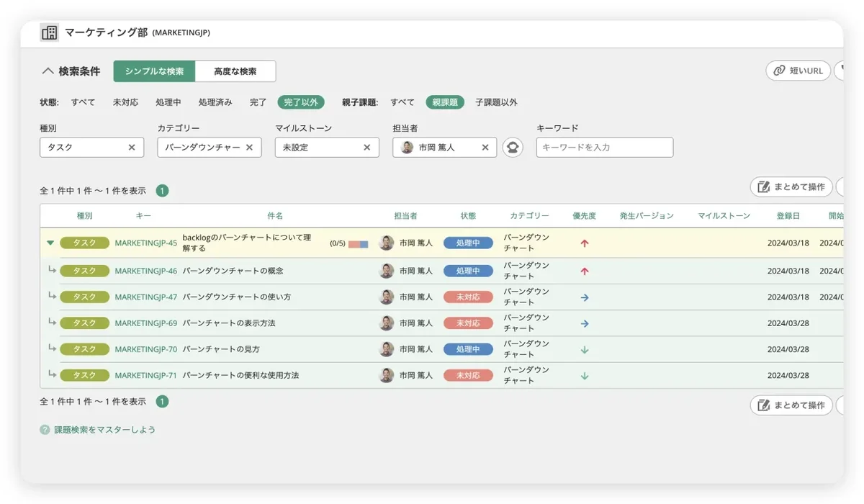864x504 pixels.
Task: Open the 種別 dropdown showing タスク
Action: coord(91,147)
